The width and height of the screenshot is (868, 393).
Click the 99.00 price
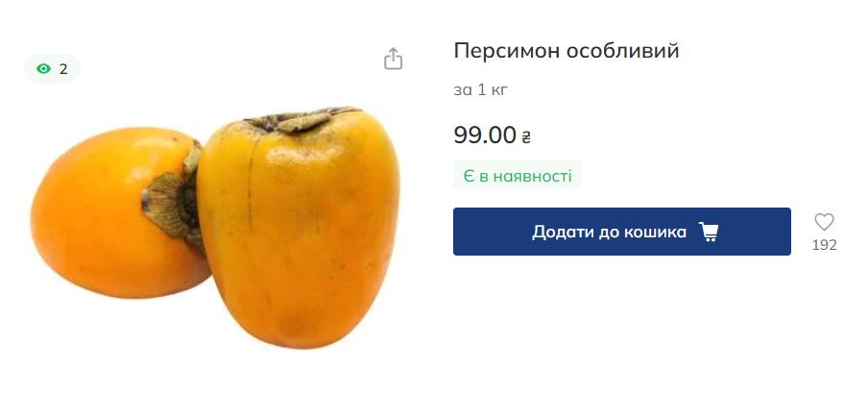[485, 135]
